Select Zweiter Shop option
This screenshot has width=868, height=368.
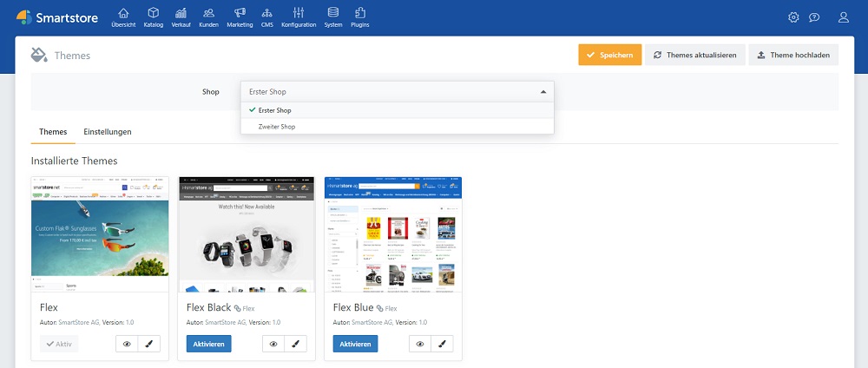[x=397, y=127]
